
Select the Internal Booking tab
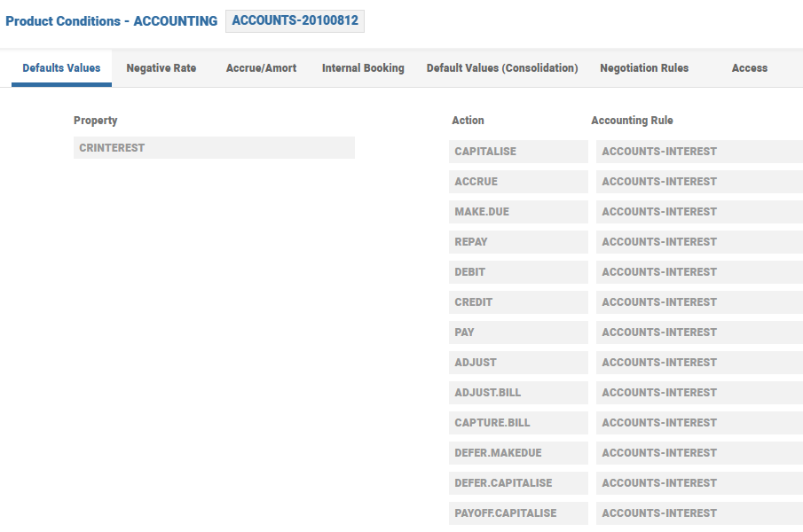363,68
